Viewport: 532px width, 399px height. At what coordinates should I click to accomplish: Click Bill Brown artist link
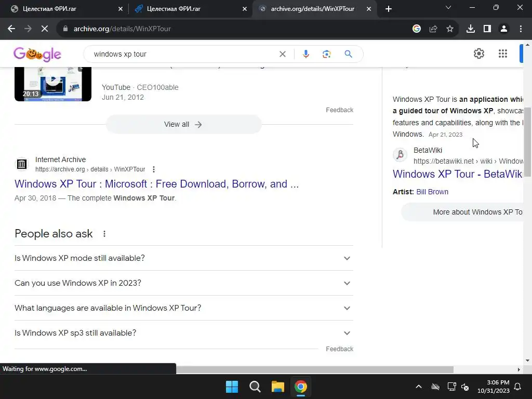click(x=432, y=192)
